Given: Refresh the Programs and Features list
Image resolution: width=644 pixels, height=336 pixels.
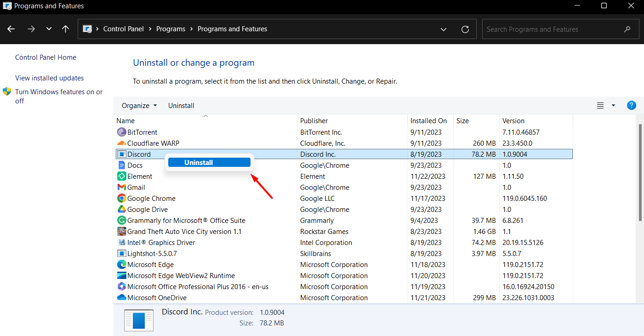Looking at the screenshot, I should (x=465, y=29).
